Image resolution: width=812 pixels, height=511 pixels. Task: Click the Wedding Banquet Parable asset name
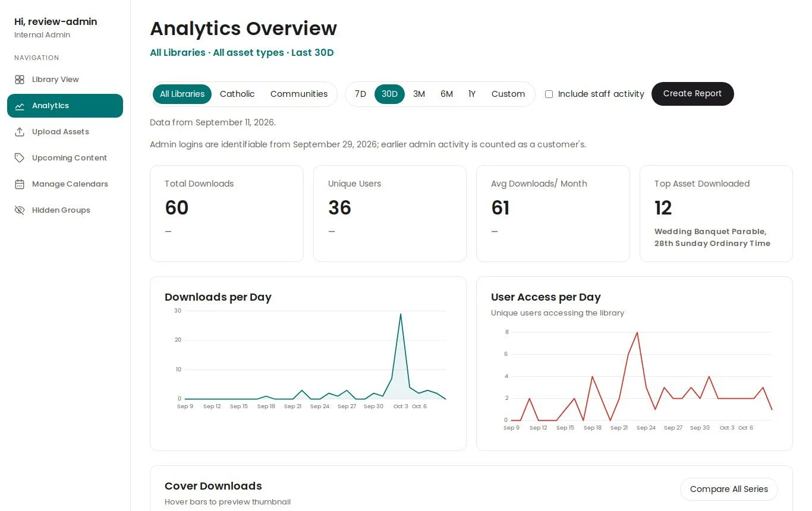(x=712, y=238)
